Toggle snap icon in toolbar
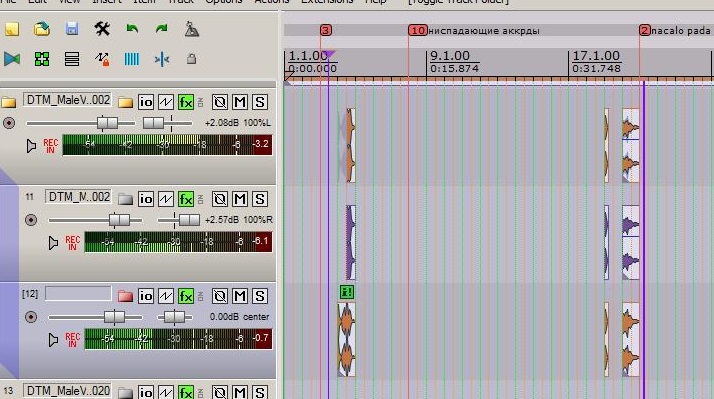The image size is (714, 399). click(162, 59)
